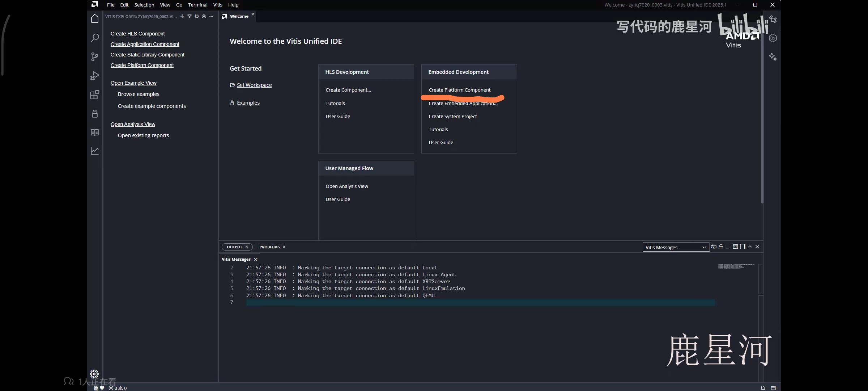
Task: Toggle output scroll lock icon
Action: tap(721, 247)
